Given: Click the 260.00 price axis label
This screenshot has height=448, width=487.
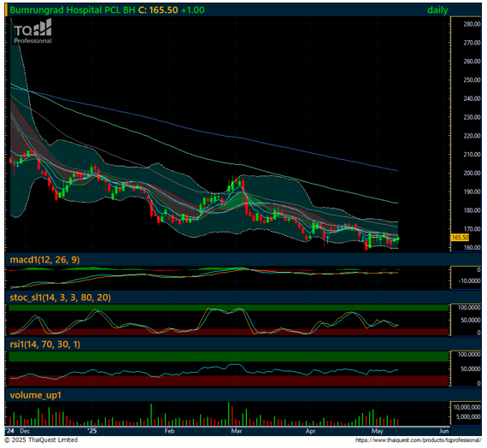Looking at the screenshot, I should coord(472,62).
